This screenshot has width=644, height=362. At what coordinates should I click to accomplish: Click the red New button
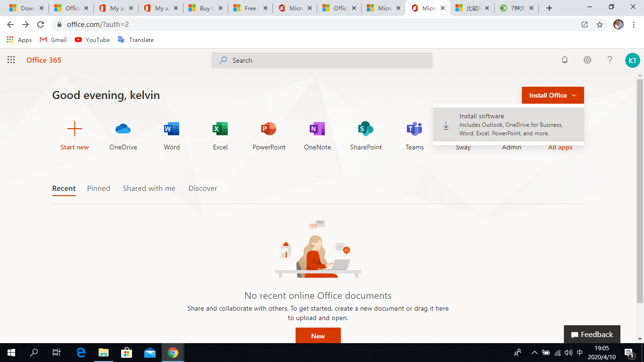click(x=318, y=336)
